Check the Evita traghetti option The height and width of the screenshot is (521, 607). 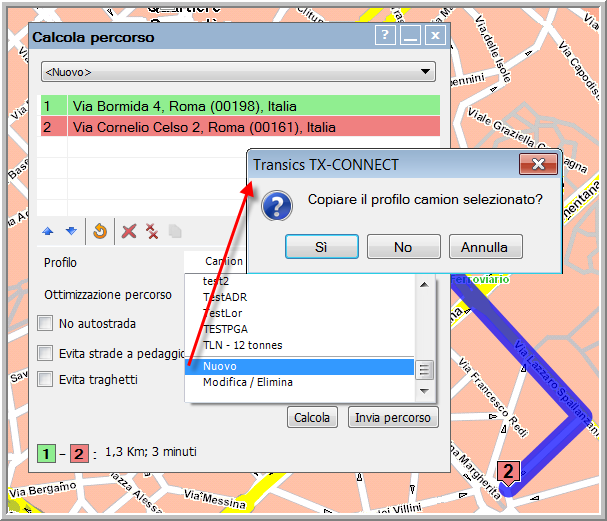45,379
